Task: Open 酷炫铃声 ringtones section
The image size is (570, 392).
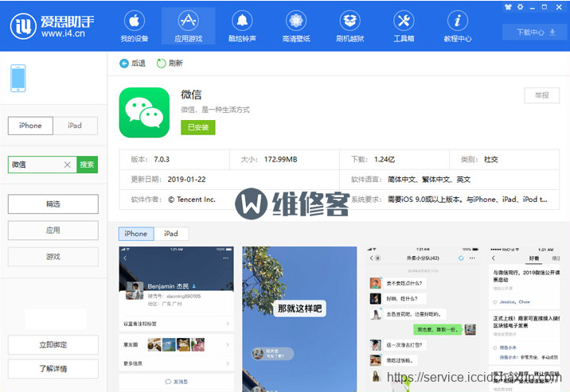Action: [x=242, y=26]
